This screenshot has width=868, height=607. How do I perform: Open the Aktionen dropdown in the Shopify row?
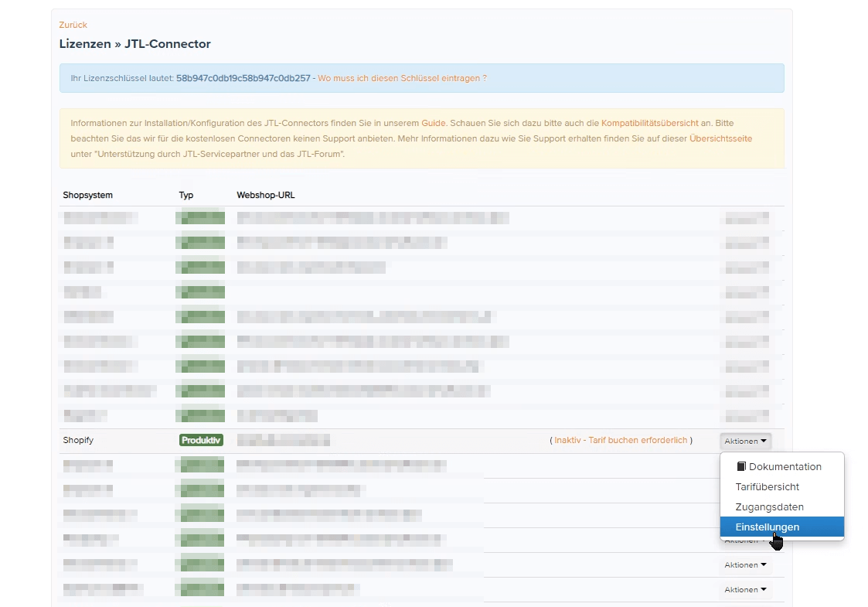[745, 441]
